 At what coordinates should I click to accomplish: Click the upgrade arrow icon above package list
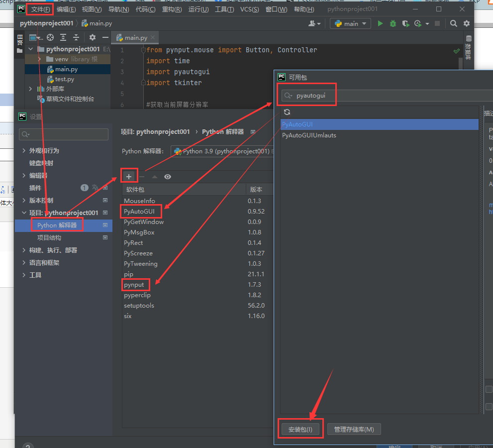click(155, 177)
